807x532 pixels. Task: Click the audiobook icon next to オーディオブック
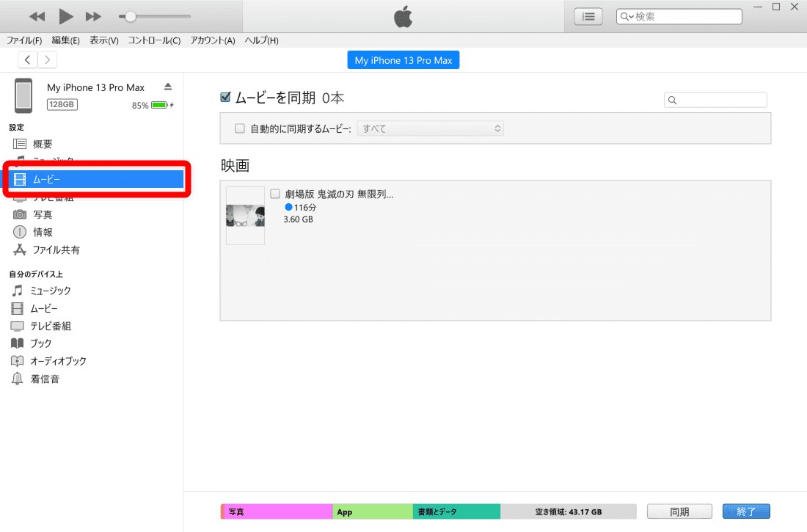tap(18, 361)
